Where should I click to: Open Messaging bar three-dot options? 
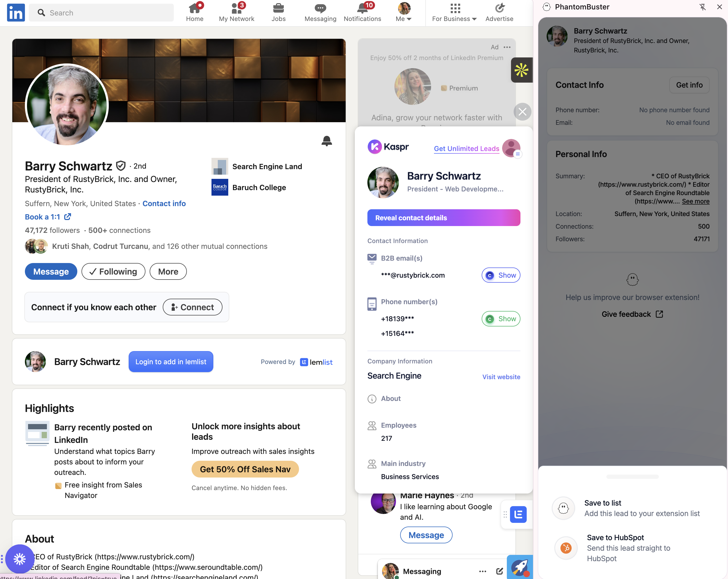point(482,571)
